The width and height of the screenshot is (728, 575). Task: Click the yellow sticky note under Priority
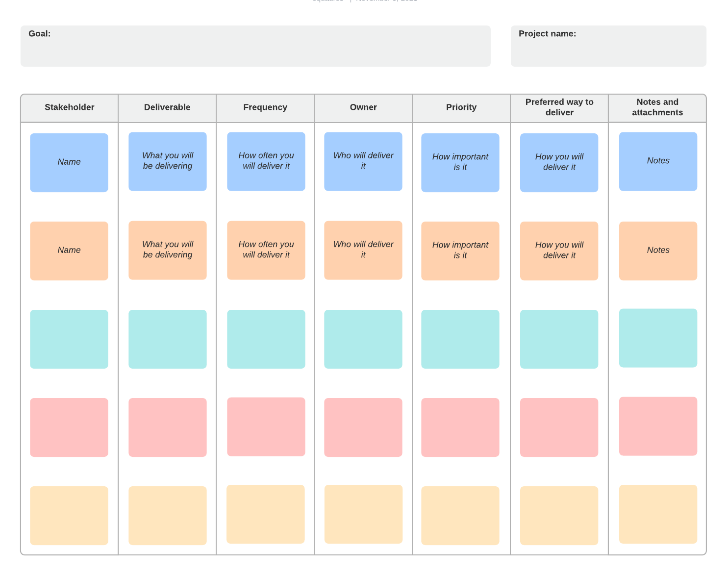coord(460,515)
